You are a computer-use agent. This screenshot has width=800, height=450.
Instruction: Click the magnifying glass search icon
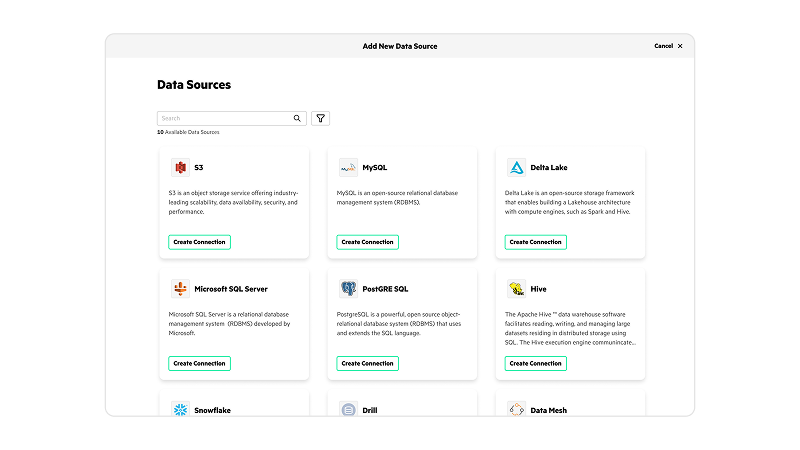[297, 118]
